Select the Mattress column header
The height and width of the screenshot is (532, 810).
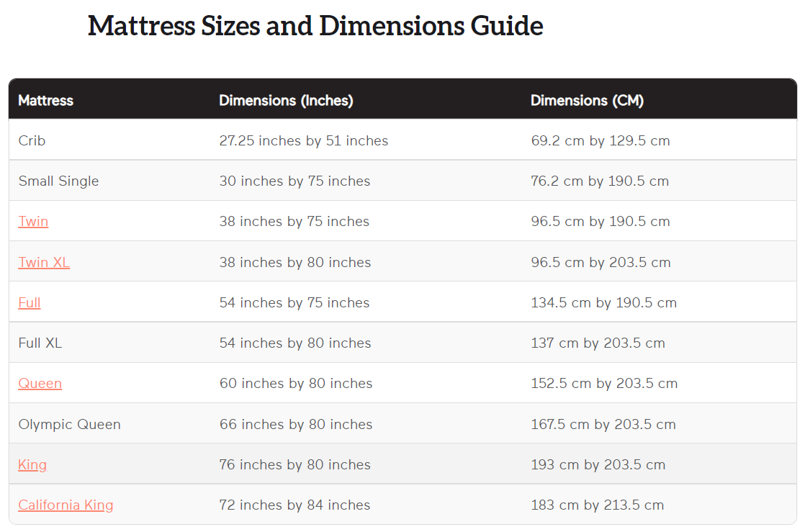pos(45,100)
